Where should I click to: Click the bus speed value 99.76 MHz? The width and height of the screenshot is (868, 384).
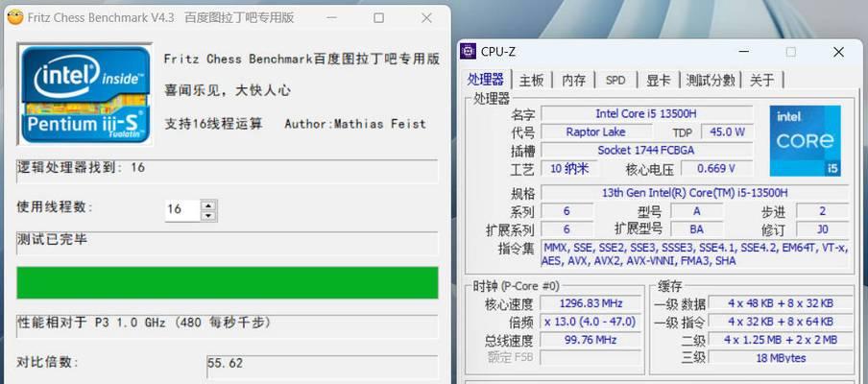point(591,340)
